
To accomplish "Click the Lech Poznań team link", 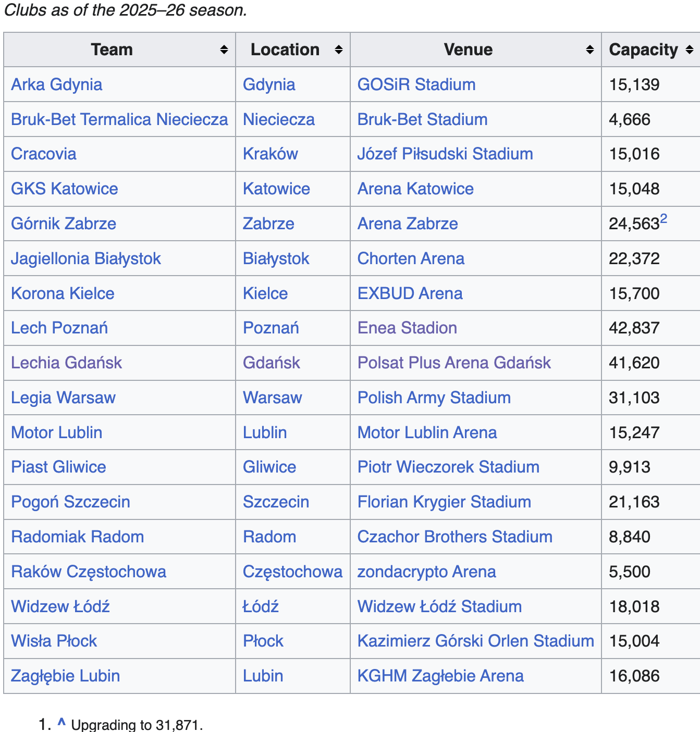I will click(59, 328).
